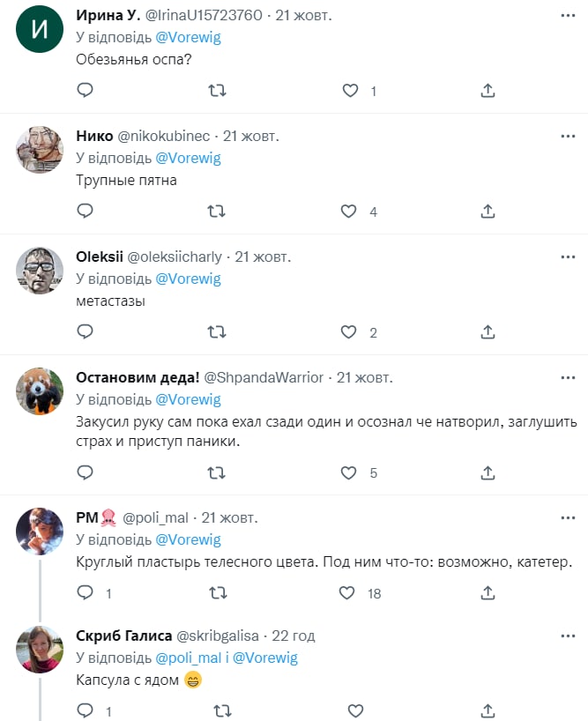Reply to Скриб Галиса's tweet
Screen dimensions: 588x721
[x=86, y=710]
